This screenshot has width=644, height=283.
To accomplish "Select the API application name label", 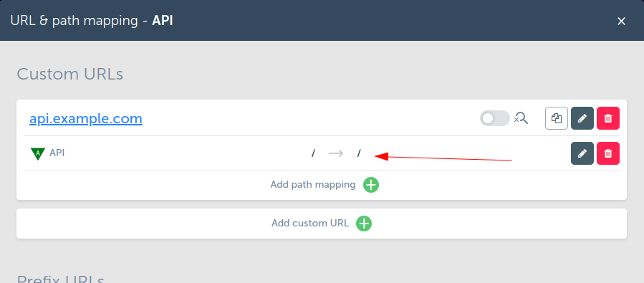I will pyautogui.click(x=57, y=153).
